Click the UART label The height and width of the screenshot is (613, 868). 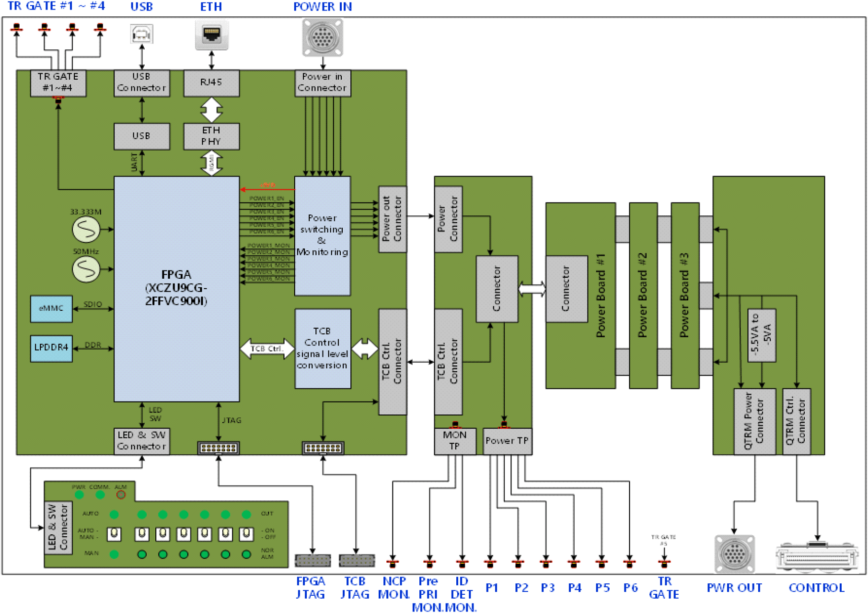point(134,162)
